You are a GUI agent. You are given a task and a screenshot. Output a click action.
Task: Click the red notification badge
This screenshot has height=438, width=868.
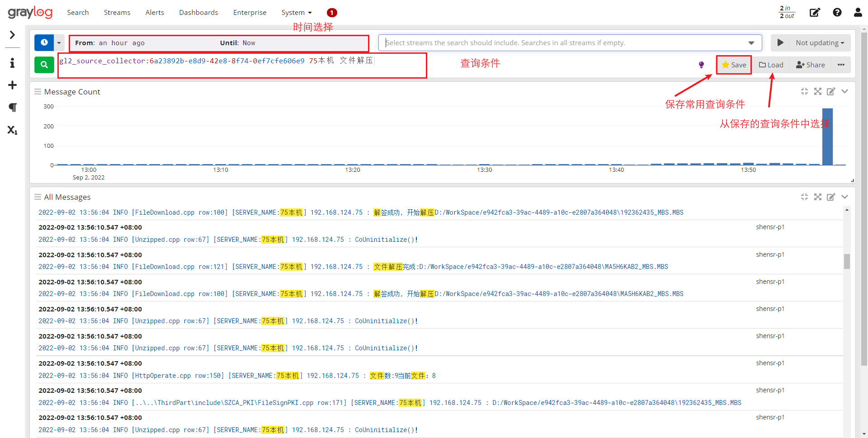click(332, 13)
